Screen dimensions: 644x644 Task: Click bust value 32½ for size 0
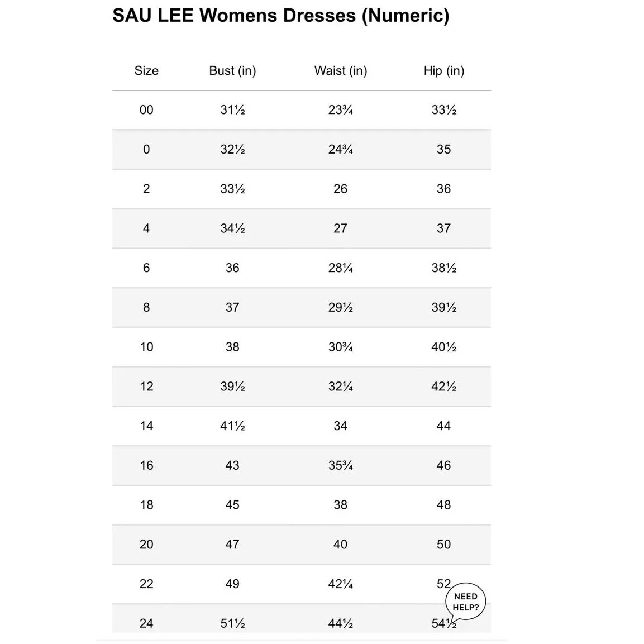coord(232,150)
